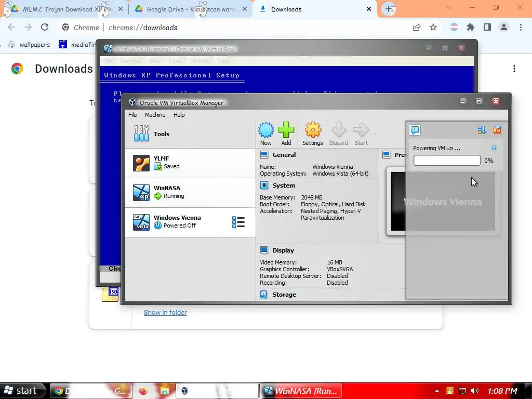Toggle notification ordering icon in notification panel
532x399 pixels.
tap(482, 129)
